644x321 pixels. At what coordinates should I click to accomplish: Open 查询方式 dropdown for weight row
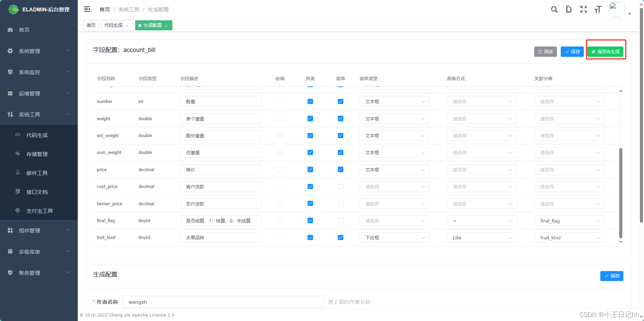(482, 119)
